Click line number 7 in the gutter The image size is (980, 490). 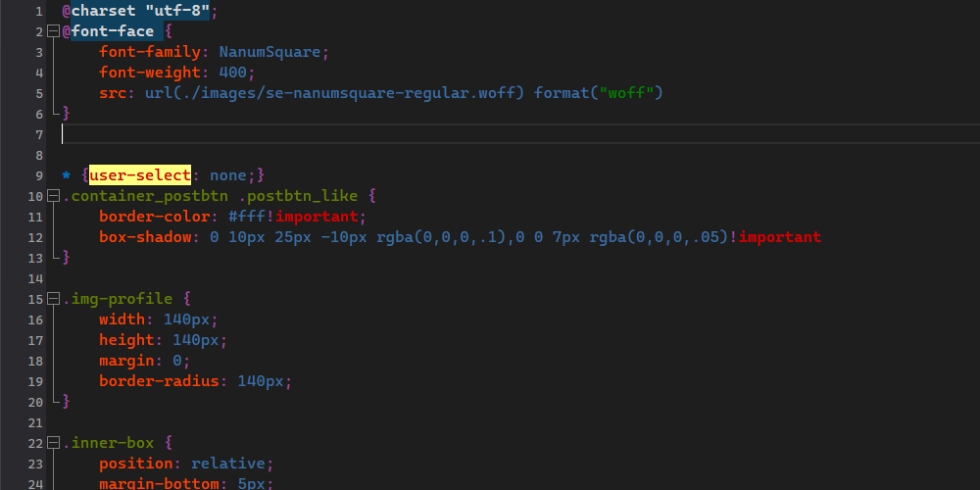coord(39,135)
